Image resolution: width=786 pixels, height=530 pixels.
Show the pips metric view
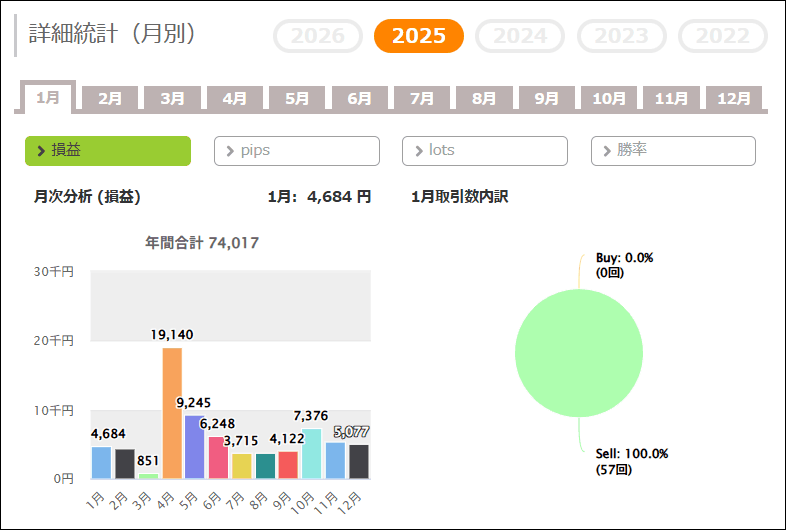click(297, 151)
